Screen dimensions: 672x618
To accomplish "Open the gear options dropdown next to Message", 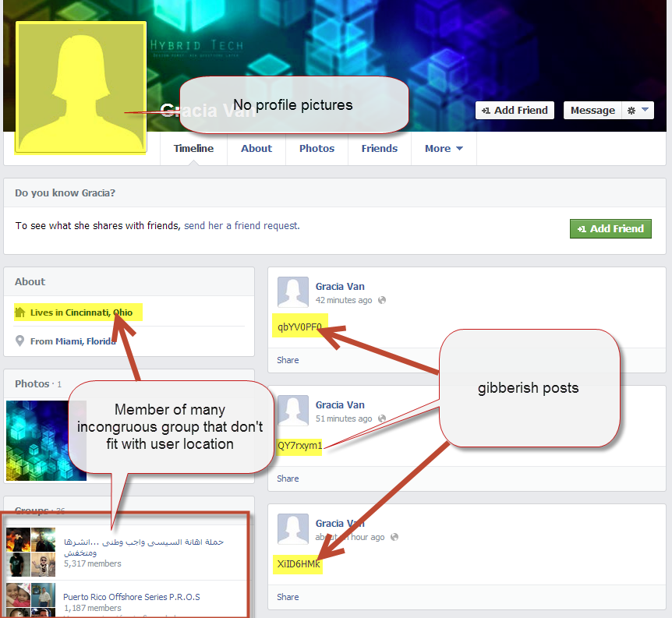I will [638, 111].
